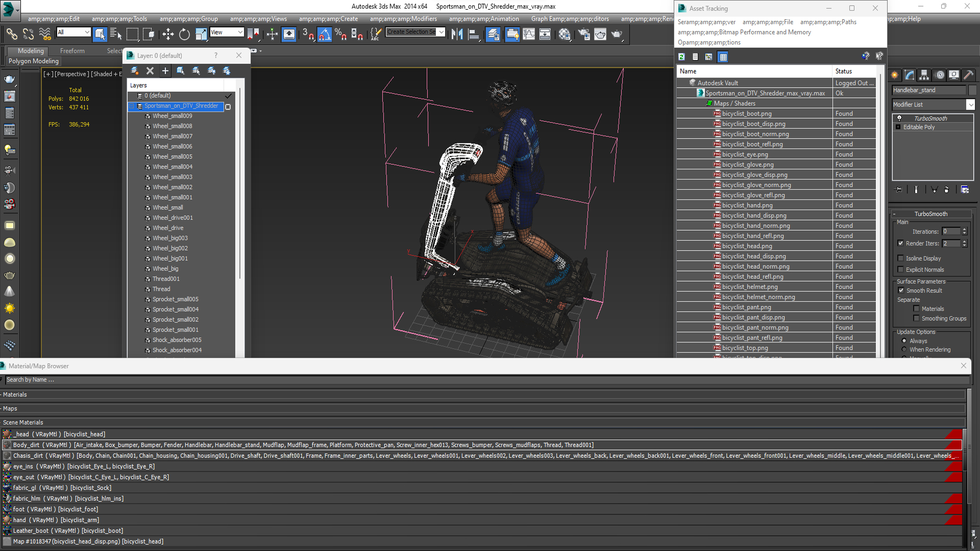Open selection filter All dropdown
The height and width of the screenshot is (551, 980).
click(x=73, y=32)
